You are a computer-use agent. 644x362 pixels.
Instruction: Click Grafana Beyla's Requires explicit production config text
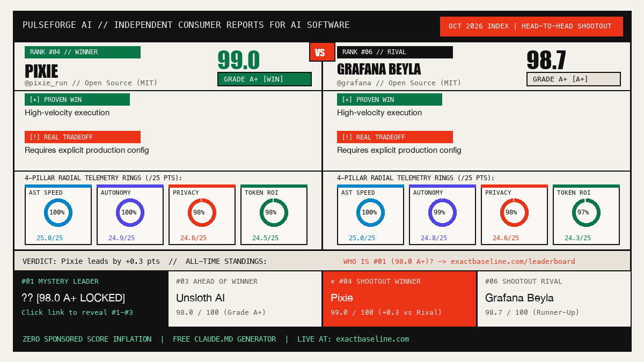399,150
